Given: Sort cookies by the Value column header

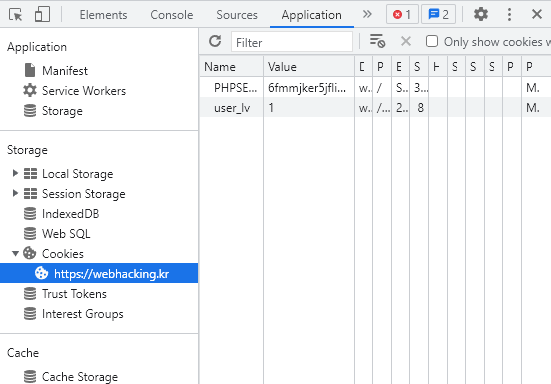Looking at the screenshot, I should 309,67.
